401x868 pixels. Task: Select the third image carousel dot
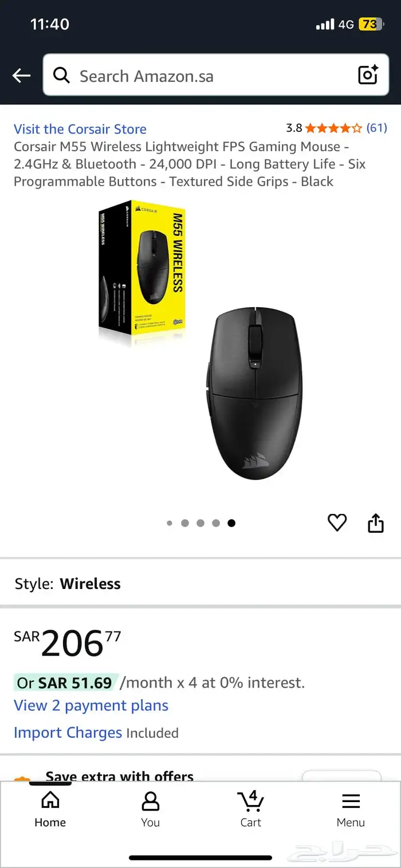tap(200, 523)
